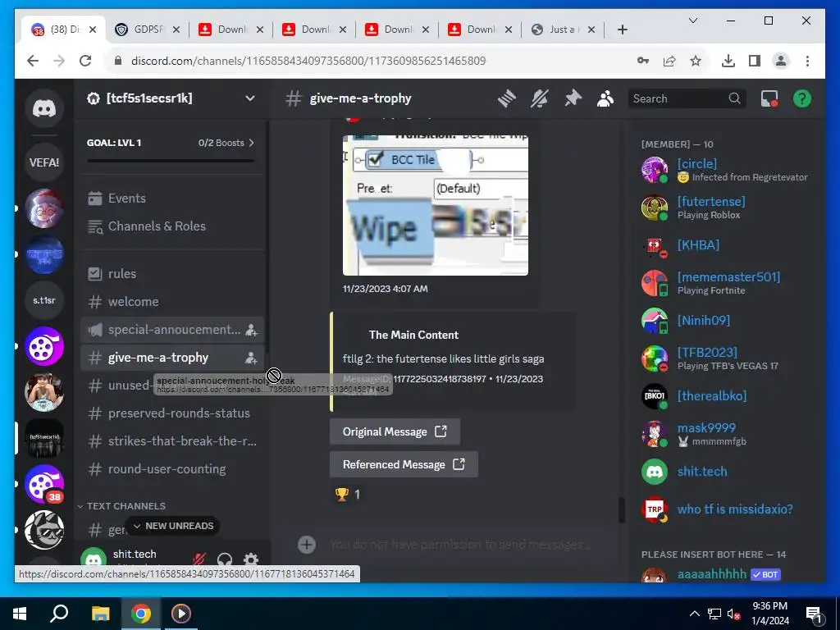Toggle notification settings bell in header

pos(540,98)
